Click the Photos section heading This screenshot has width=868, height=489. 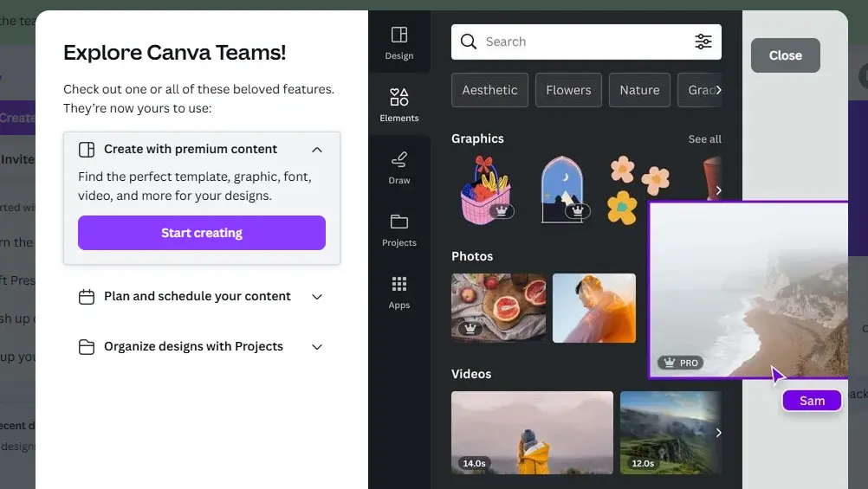471,257
